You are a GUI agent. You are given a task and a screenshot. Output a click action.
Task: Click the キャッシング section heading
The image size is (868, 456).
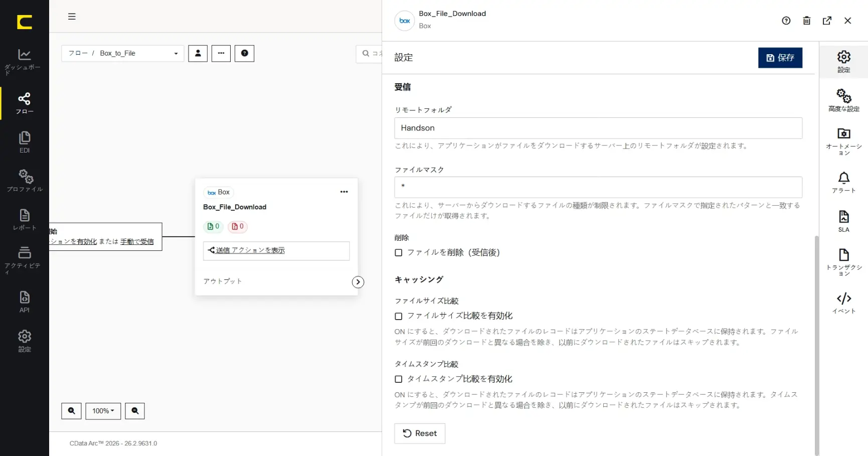click(x=419, y=279)
